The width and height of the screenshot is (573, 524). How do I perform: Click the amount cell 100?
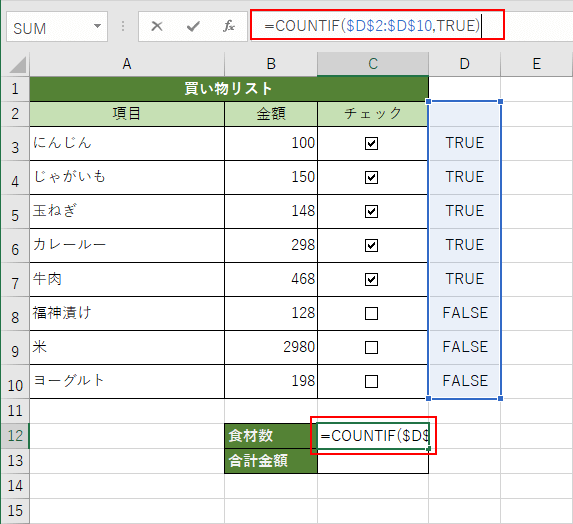pos(271,143)
